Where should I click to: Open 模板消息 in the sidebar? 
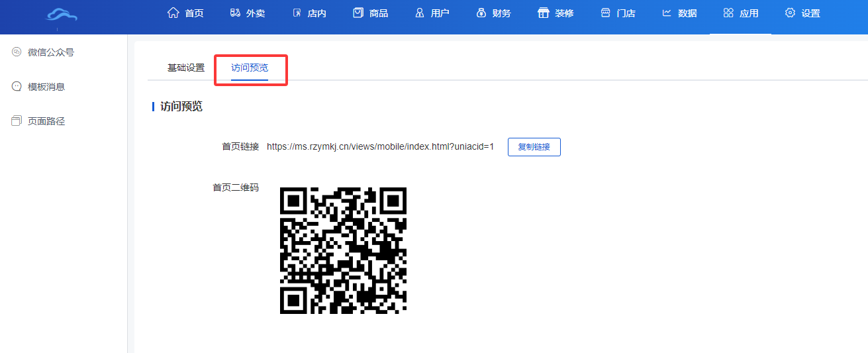click(x=46, y=87)
